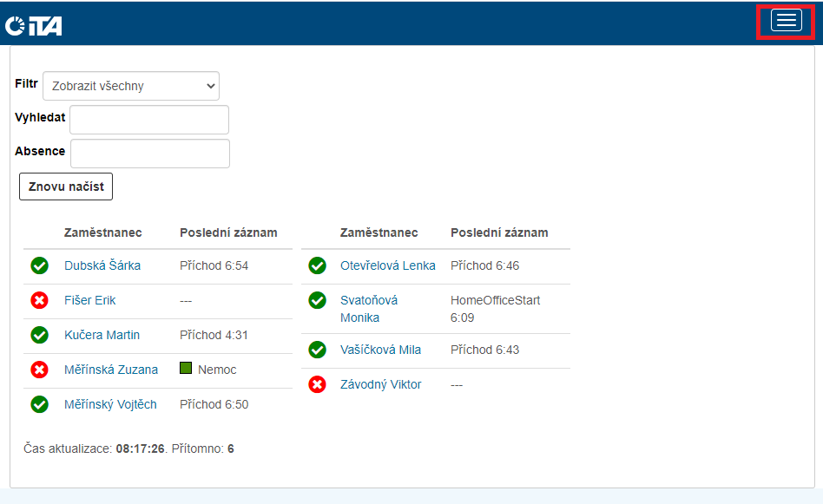Image resolution: width=823 pixels, height=504 pixels.
Task: Click green check icon beside Svatoňová Monika
Action: [x=317, y=300]
